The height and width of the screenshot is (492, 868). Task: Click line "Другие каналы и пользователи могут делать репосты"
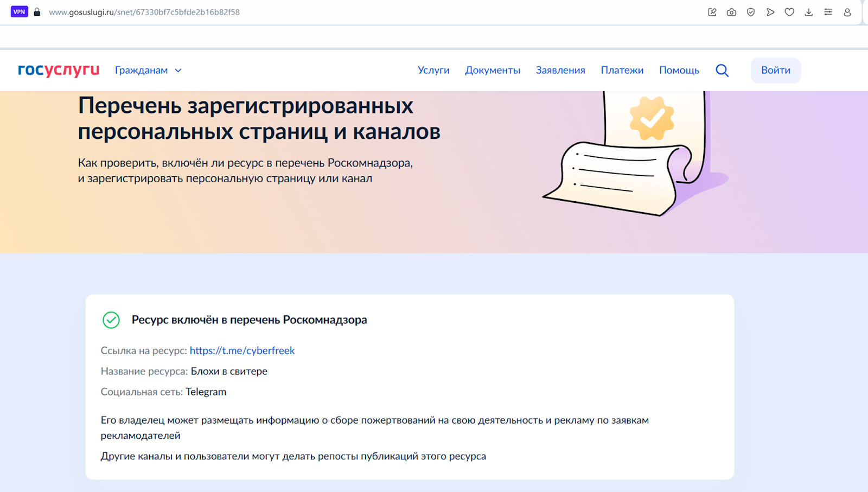(293, 456)
